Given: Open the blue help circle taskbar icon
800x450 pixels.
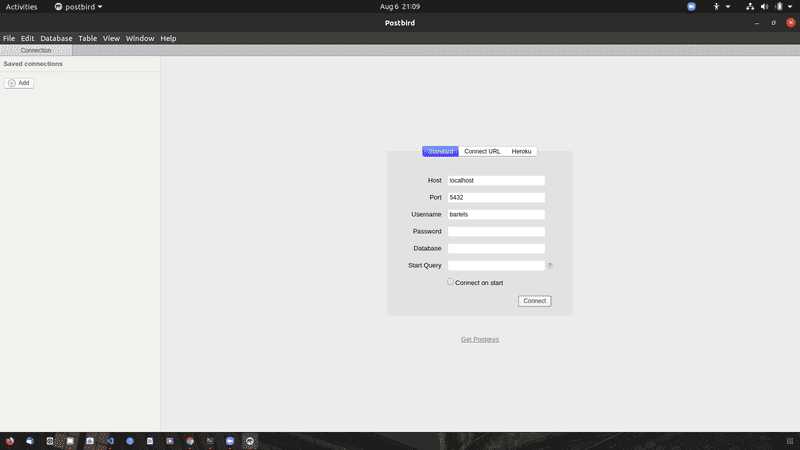Looking at the screenshot, I should pyautogui.click(x=130, y=441).
